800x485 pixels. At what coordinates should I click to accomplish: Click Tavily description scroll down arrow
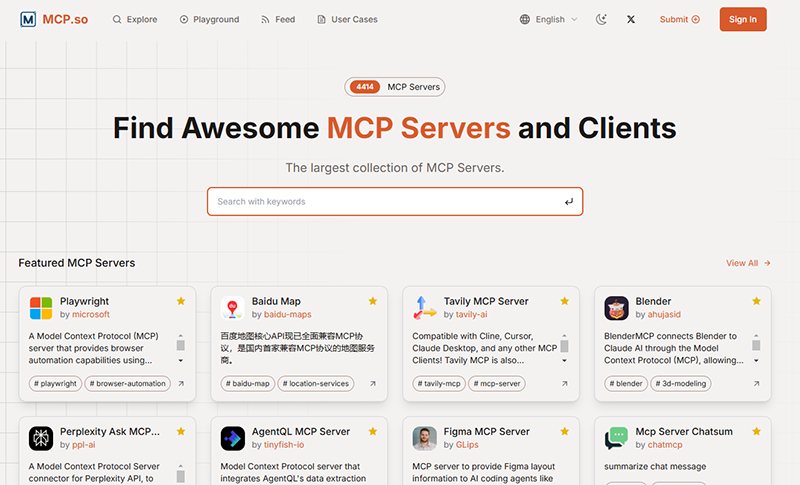point(564,361)
